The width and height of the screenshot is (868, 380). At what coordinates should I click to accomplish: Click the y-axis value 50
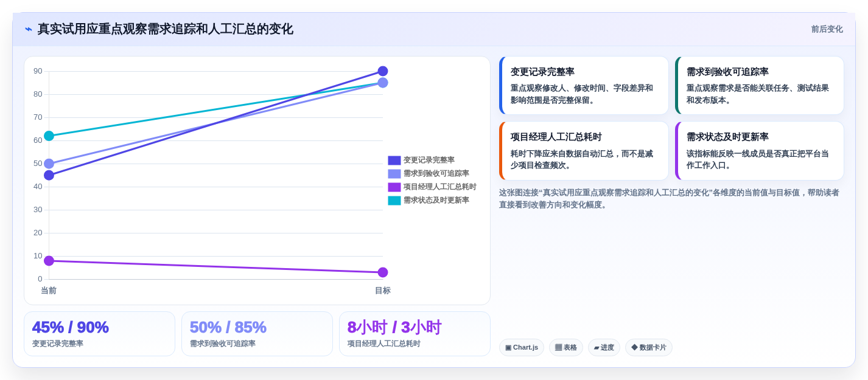(x=38, y=164)
